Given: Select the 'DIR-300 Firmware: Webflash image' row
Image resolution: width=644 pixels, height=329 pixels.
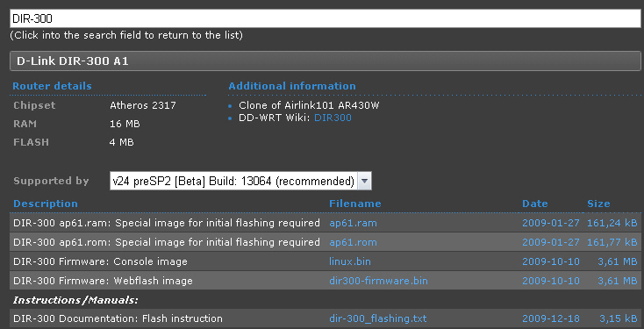Looking at the screenshot, I should coord(325,281).
